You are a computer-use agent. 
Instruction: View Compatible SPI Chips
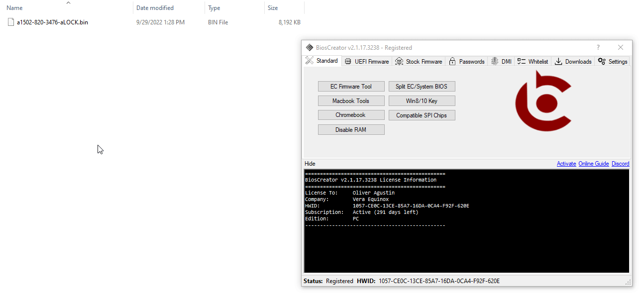coord(422,115)
